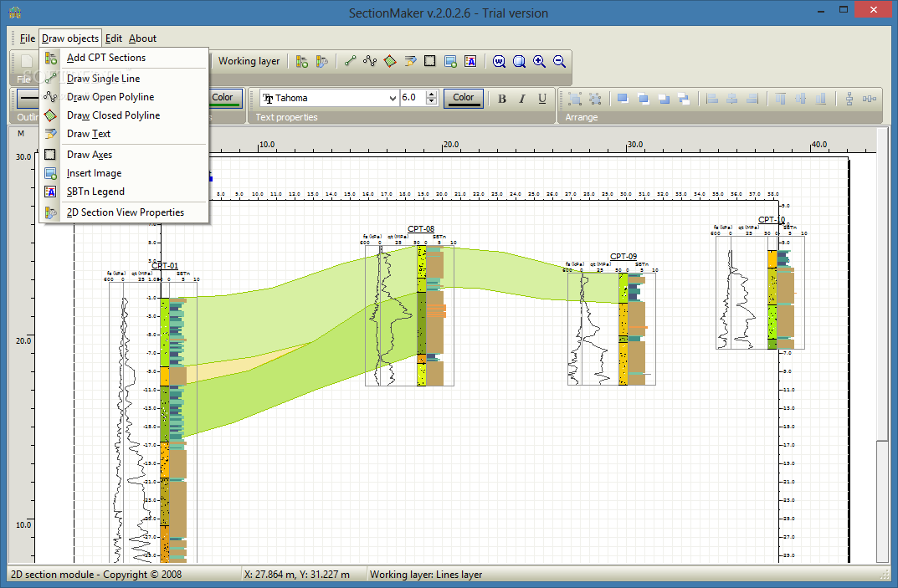
Task: Select the closed polyline tool in the toolbar
Action: click(390, 61)
